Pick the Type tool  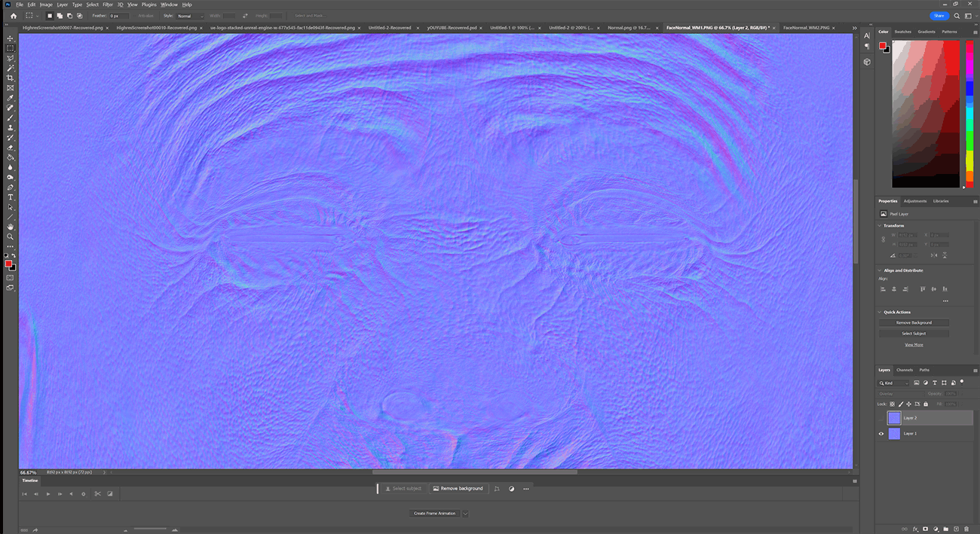click(x=11, y=197)
